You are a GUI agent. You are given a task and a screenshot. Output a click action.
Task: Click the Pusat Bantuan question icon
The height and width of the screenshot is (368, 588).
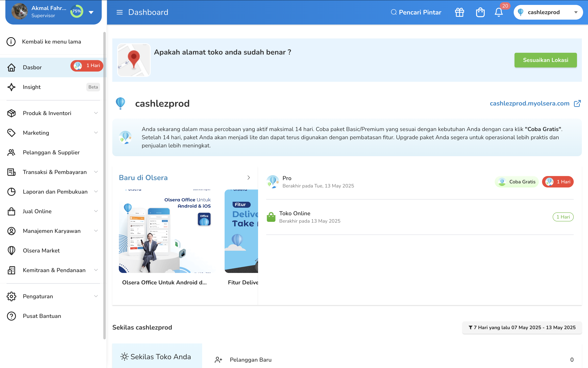(x=11, y=316)
